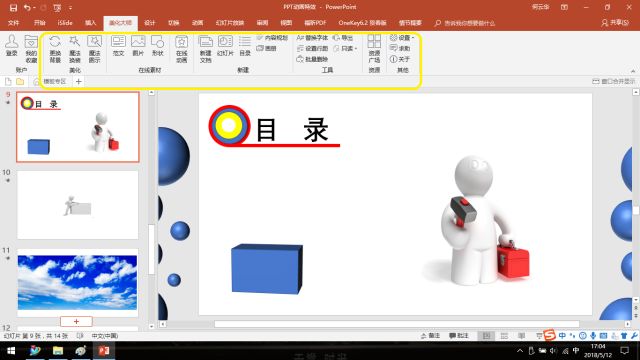640x360 pixels.
Task: Switch to normal view in status bar
Action: (x=486, y=336)
